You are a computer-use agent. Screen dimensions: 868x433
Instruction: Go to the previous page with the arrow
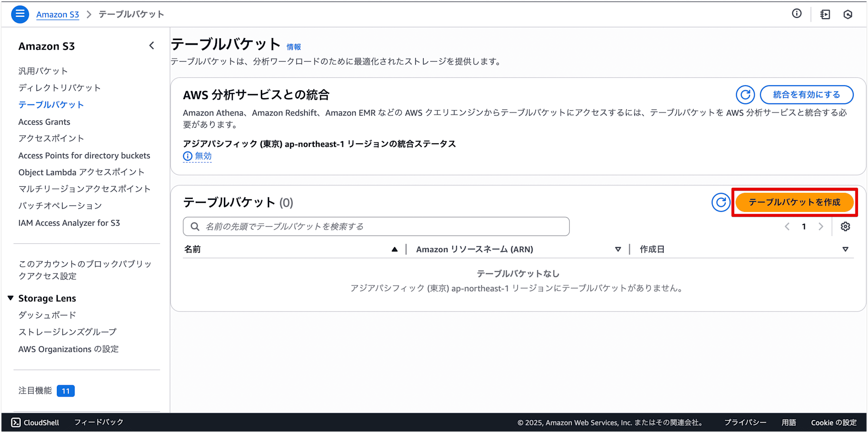(x=787, y=226)
